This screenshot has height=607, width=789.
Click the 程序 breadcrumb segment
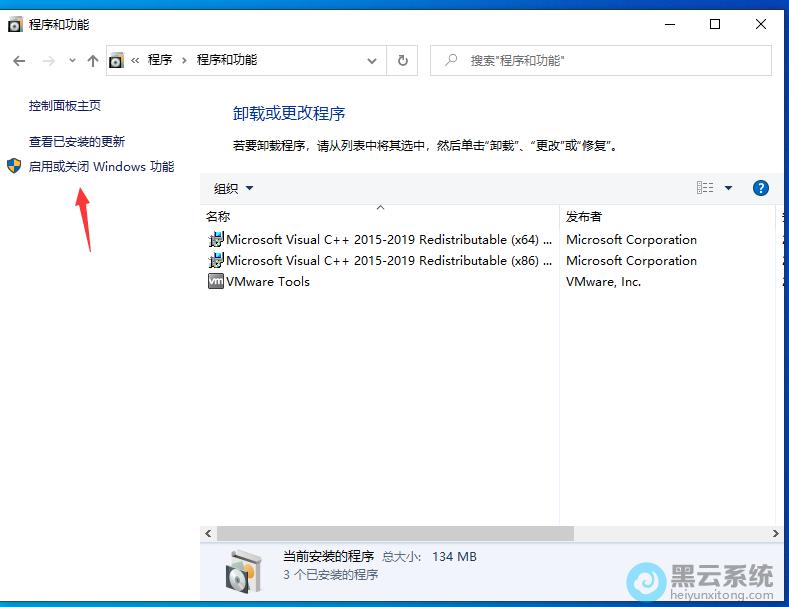(x=160, y=60)
